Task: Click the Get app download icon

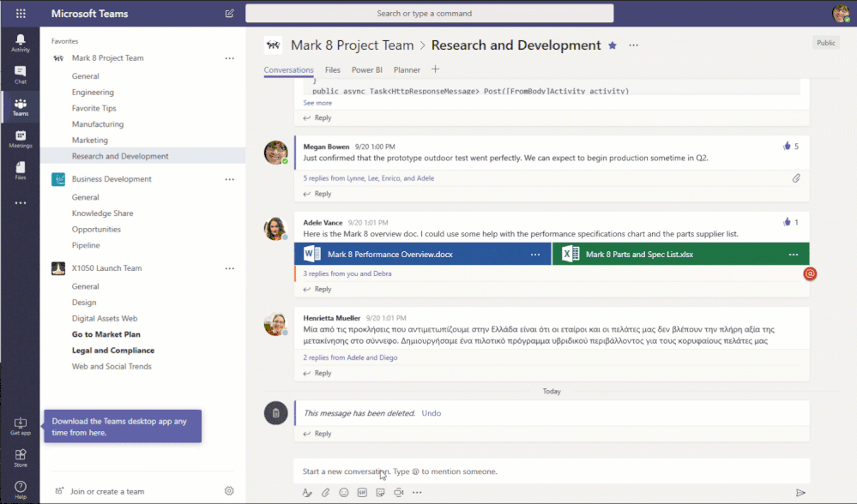Action: 21,426
